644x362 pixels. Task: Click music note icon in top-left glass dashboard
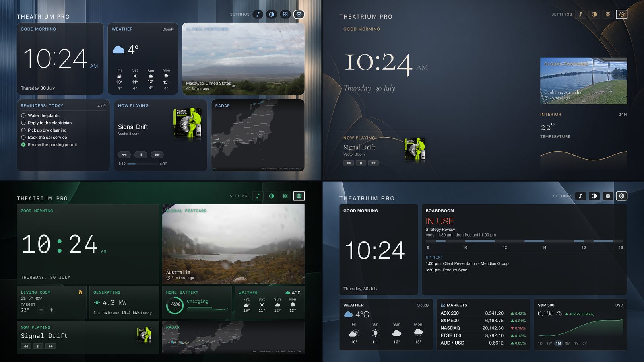(x=258, y=14)
